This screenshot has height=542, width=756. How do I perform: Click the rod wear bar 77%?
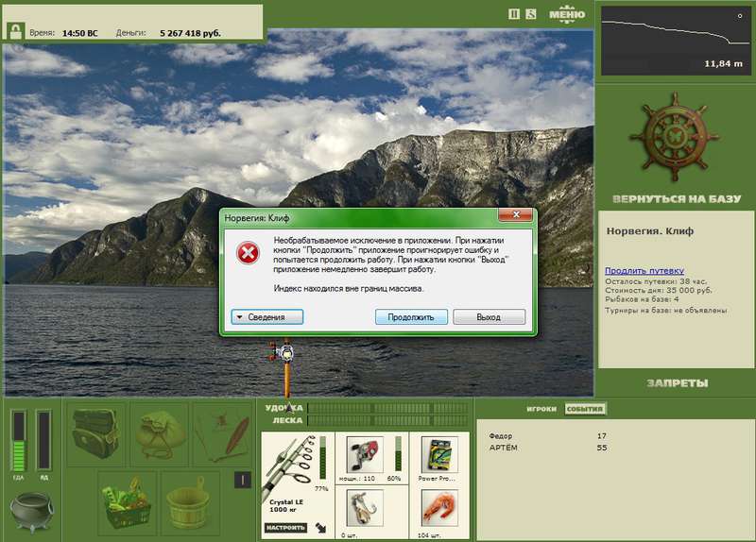click(x=323, y=458)
